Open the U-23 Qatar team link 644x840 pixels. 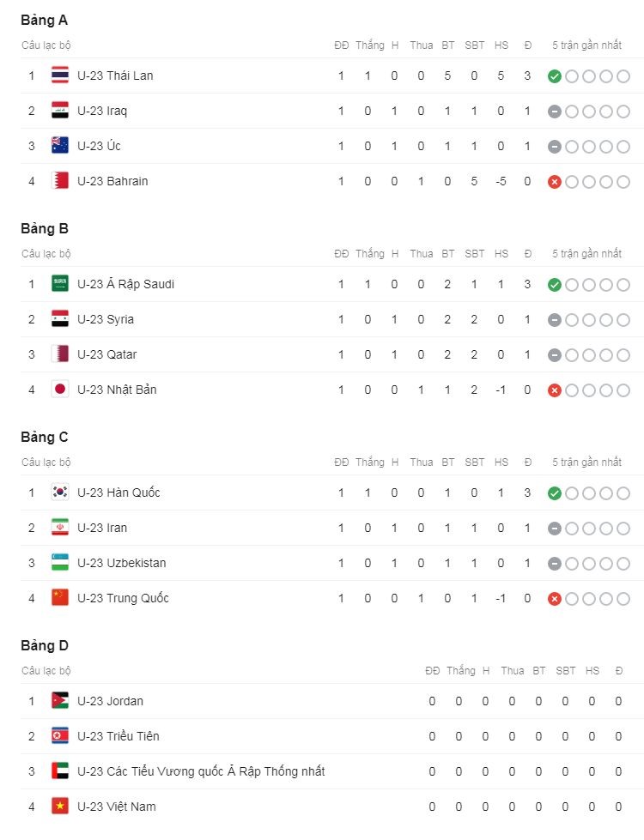pyautogui.click(x=107, y=354)
